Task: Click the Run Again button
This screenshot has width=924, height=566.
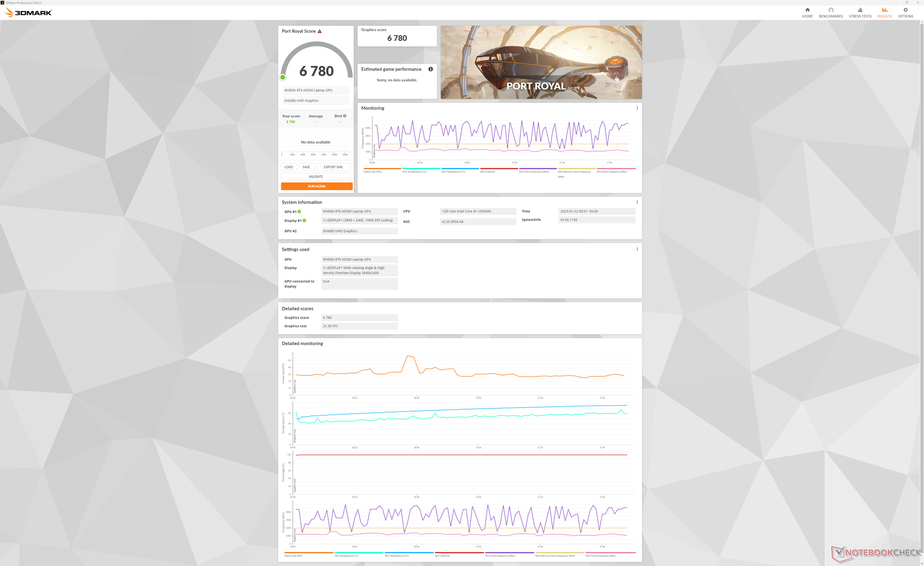Action: (x=317, y=186)
